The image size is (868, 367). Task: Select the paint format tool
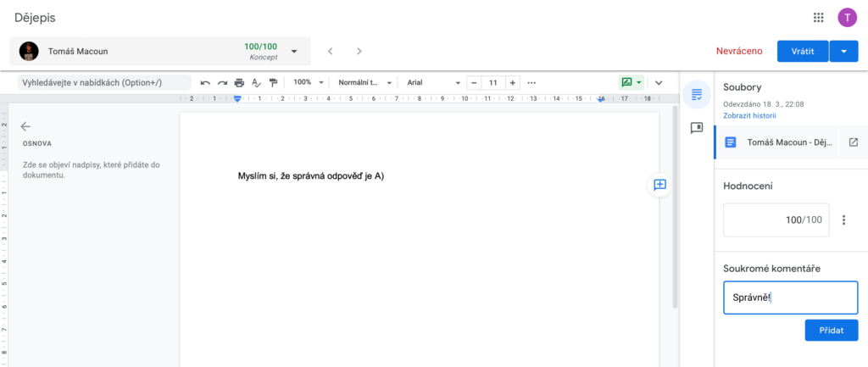[x=273, y=83]
